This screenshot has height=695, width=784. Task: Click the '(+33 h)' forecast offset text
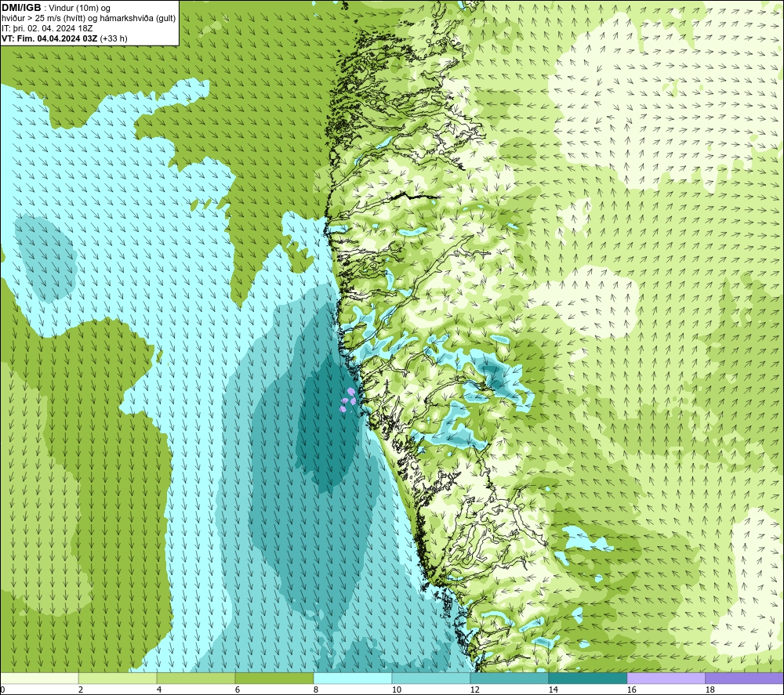(114, 38)
